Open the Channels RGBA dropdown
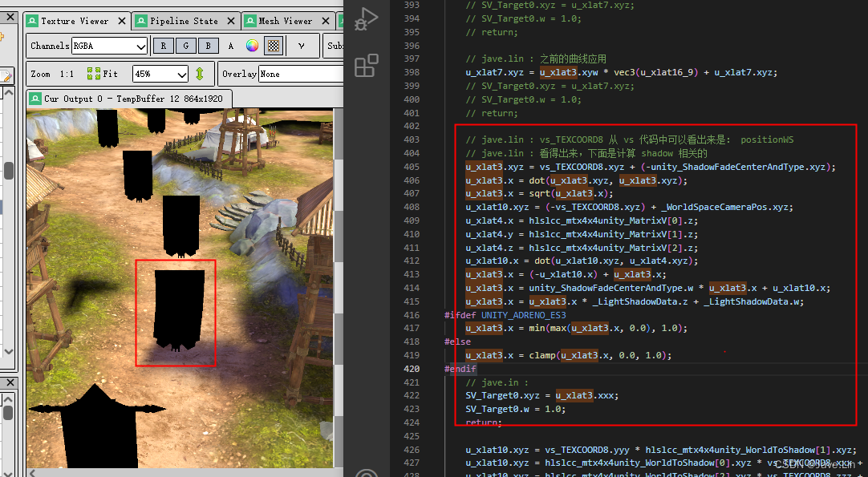Screen dimensions: 868x477 tap(109, 46)
